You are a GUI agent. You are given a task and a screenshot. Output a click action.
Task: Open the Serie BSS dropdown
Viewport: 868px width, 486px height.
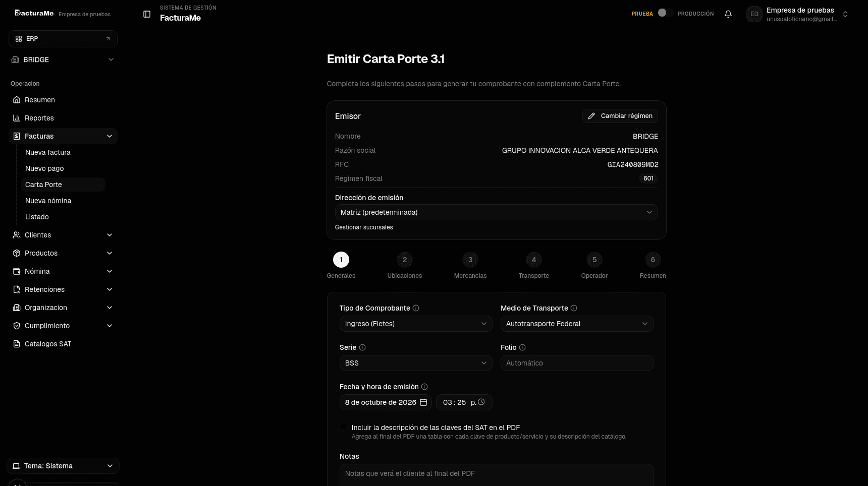point(416,363)
